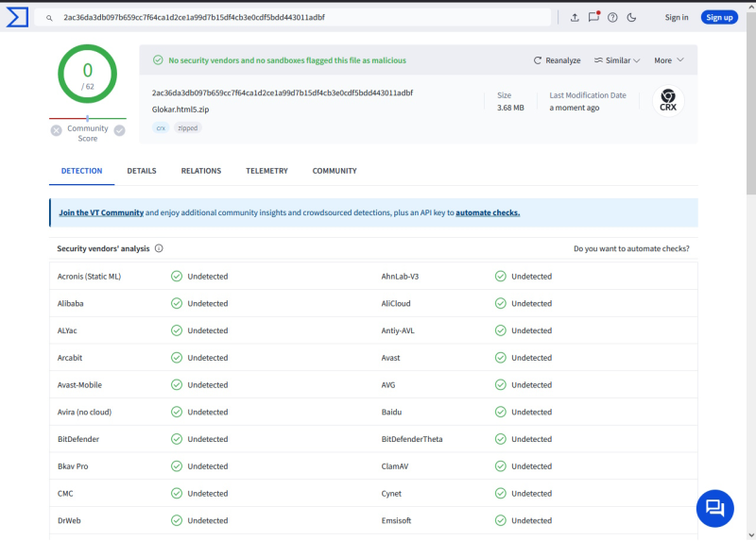Click the BitDefender row's undetected check icon
The width and height of the screenshot is (756, 541).
177,439
